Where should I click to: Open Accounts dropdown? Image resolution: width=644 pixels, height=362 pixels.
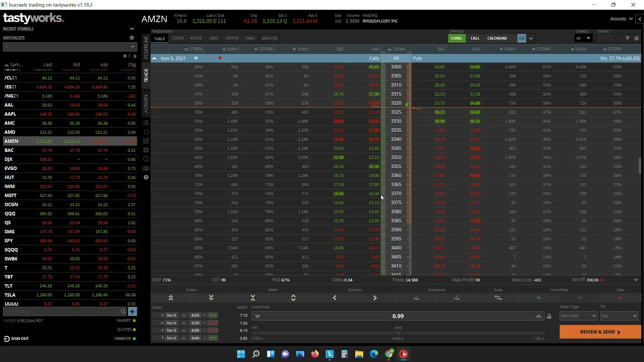pos(621,19)
